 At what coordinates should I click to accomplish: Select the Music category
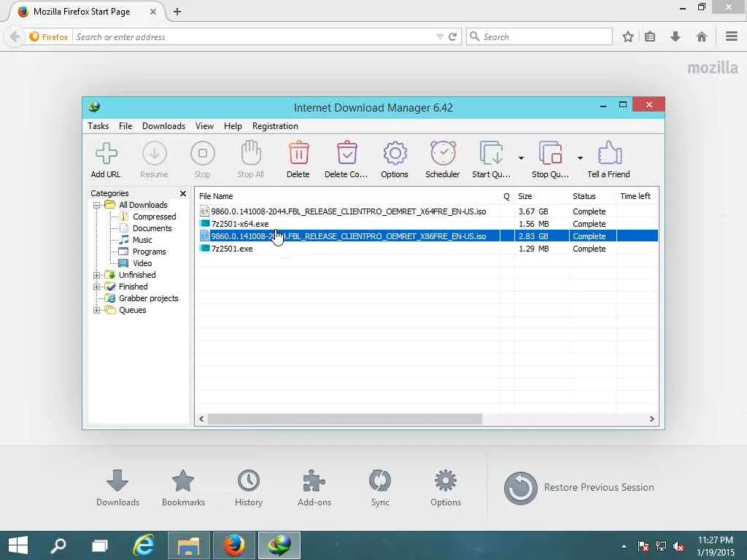142,240
